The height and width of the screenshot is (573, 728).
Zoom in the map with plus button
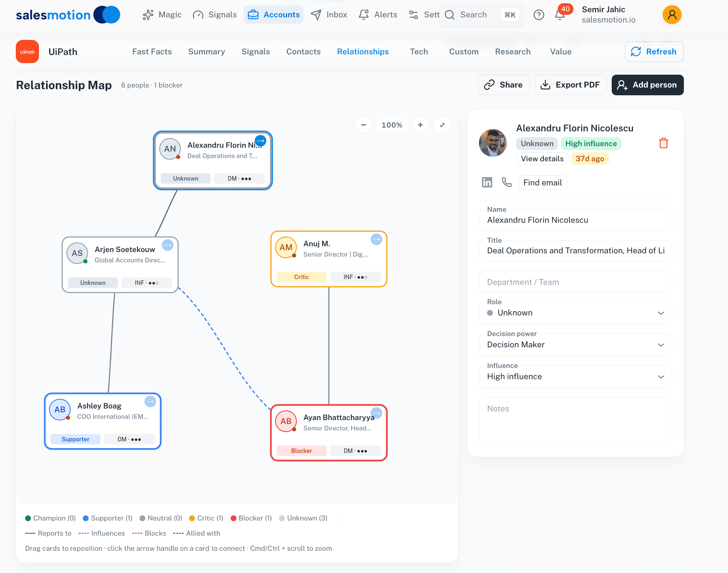click(x=420, y=125)
